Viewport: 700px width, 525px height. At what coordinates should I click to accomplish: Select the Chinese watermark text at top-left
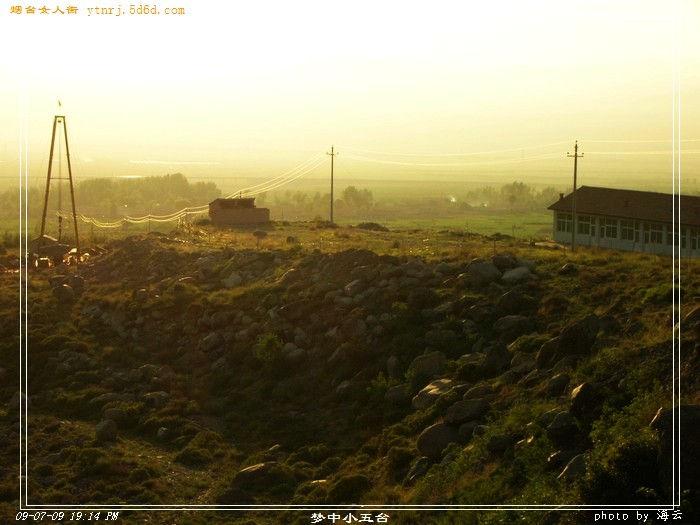[x=43, y=10]
